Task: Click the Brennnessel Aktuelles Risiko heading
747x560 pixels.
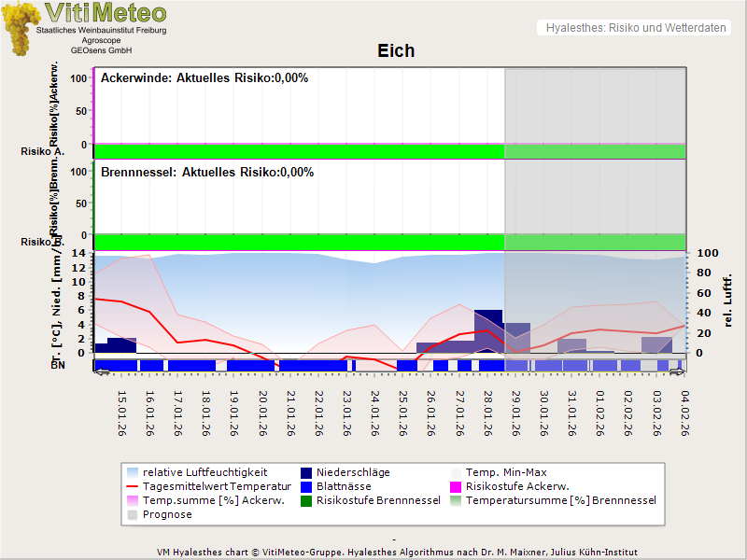Action: [x=207, y=173]
